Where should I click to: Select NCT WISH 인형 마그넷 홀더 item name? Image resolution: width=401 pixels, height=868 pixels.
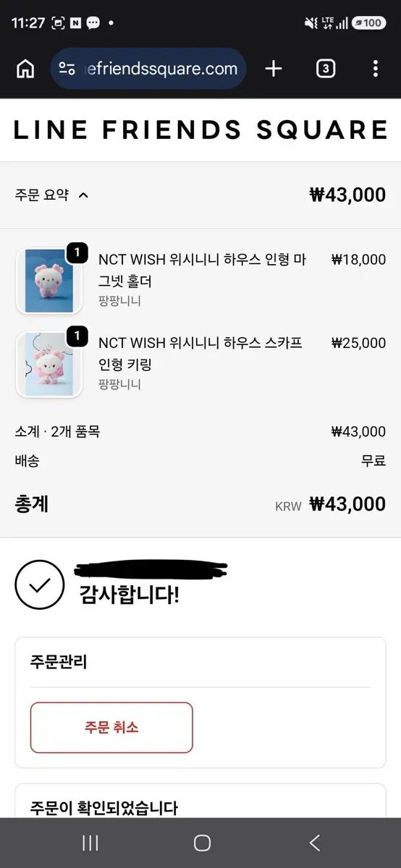pos(203,271)
